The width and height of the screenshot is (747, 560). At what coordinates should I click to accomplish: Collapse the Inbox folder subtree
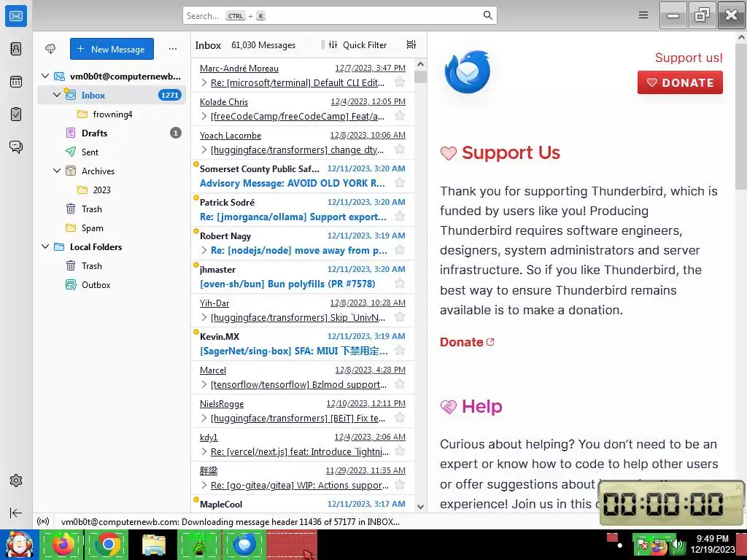pos(57,95)
